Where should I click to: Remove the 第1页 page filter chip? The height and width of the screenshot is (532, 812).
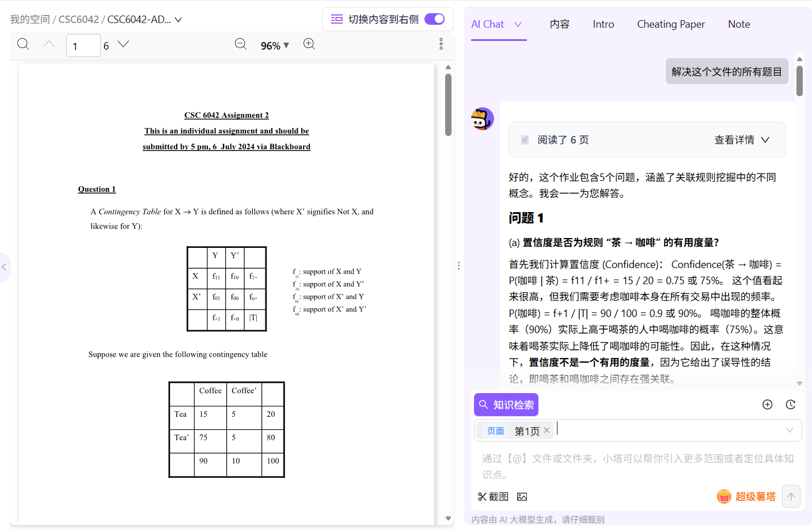click(x=546, y=430)
